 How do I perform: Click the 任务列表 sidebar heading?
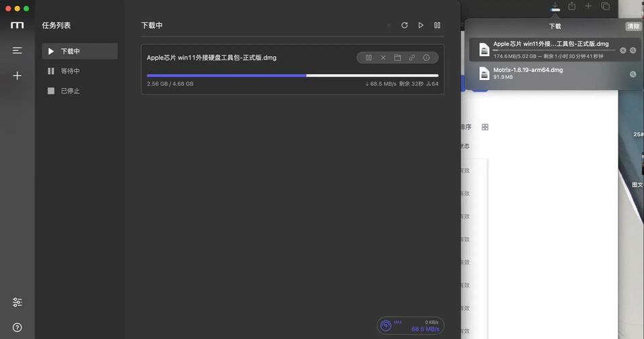click(56, 26)
